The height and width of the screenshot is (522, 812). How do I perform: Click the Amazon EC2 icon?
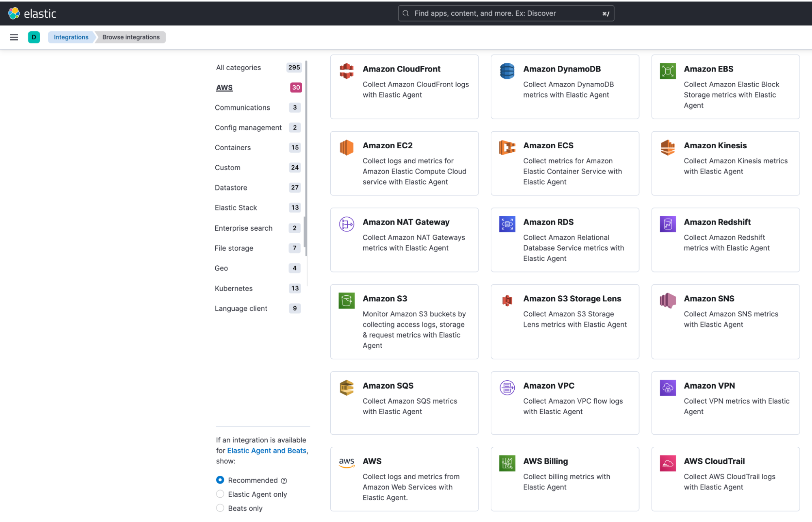pyautogui.click(x=346, y=147)
